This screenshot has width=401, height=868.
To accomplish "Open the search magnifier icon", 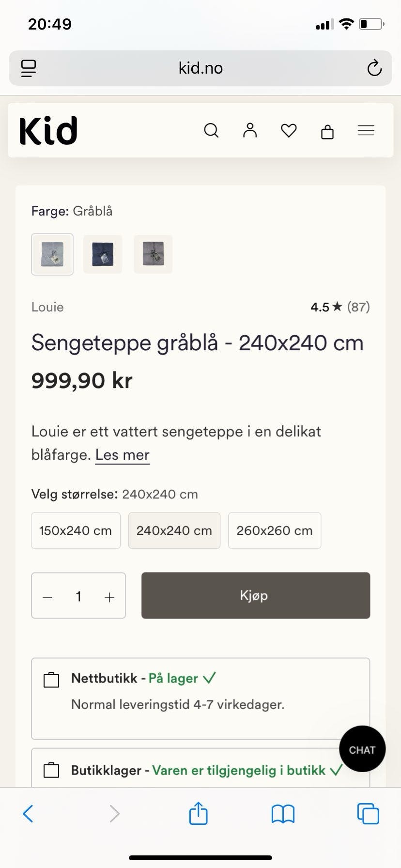I will click(x=211, y=130).
